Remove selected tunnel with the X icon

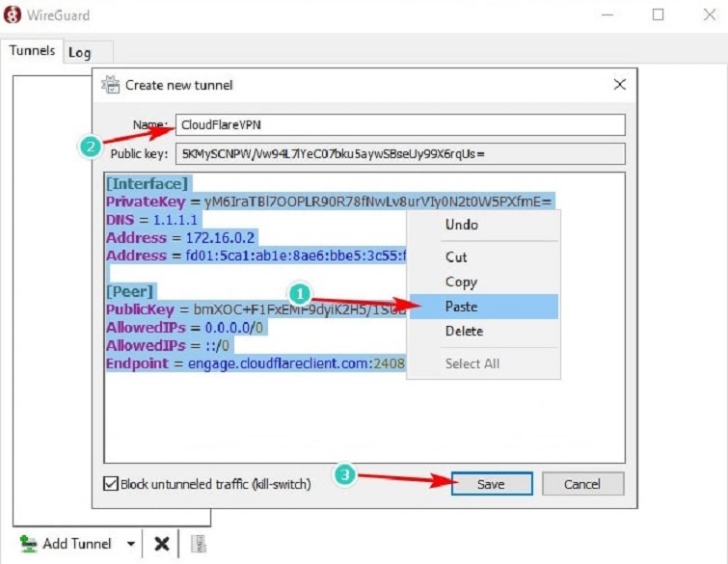162,544
